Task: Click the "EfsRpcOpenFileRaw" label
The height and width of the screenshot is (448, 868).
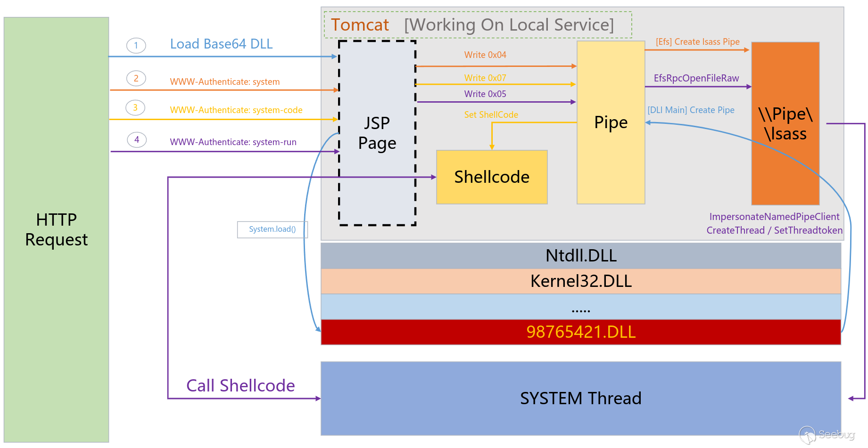Action: pyautogui.click(x=696, y=78)
